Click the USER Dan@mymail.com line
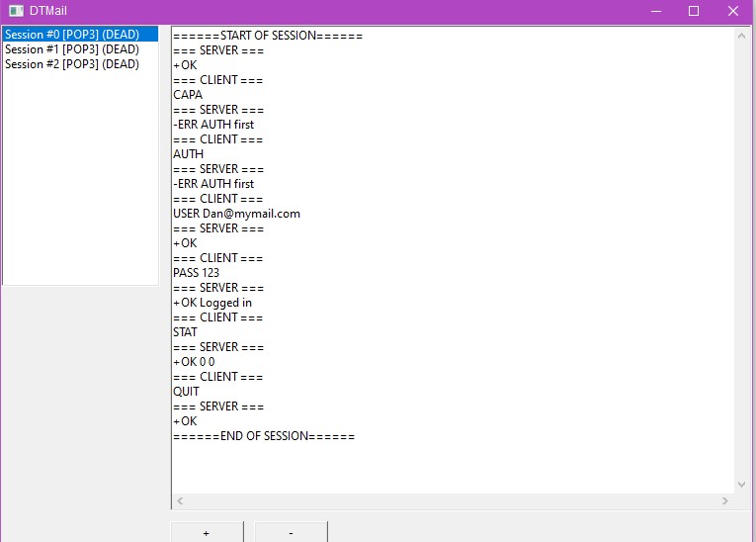 tap(236, 214)
